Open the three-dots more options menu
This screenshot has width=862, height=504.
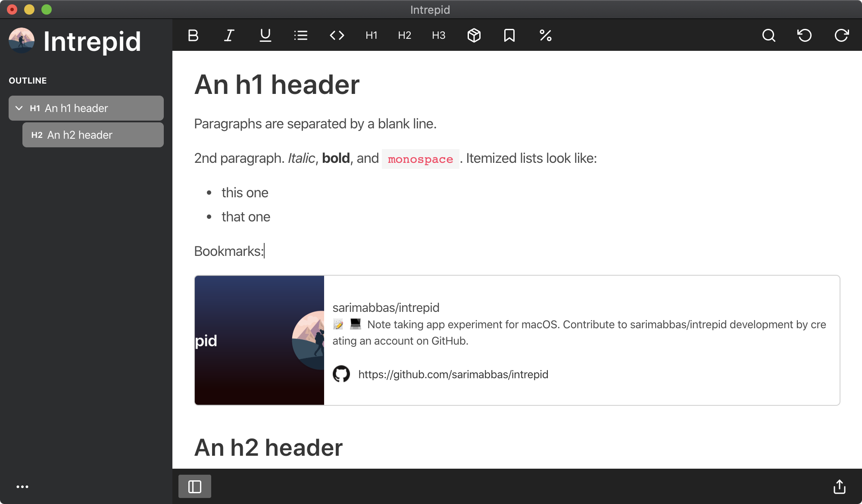point(22,487)
